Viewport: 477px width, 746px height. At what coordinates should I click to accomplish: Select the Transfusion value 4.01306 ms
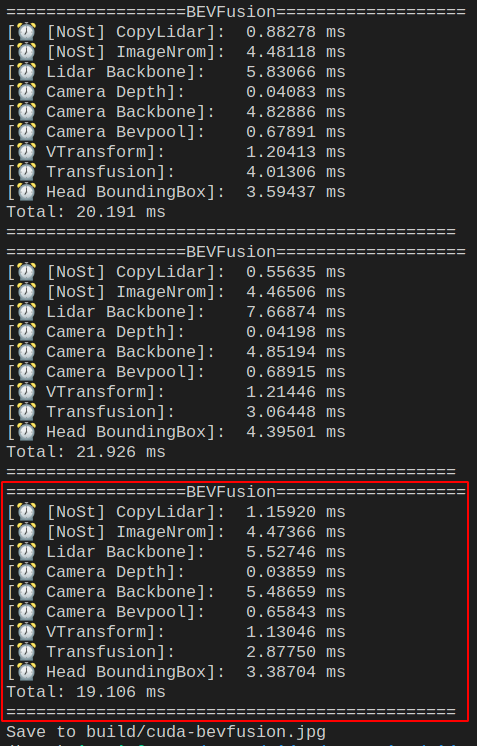tap(295, 172)
